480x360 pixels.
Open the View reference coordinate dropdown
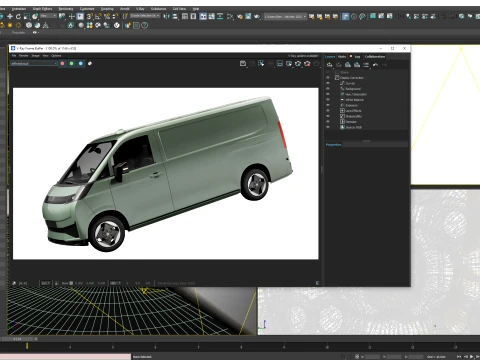[x=49, y=16]
